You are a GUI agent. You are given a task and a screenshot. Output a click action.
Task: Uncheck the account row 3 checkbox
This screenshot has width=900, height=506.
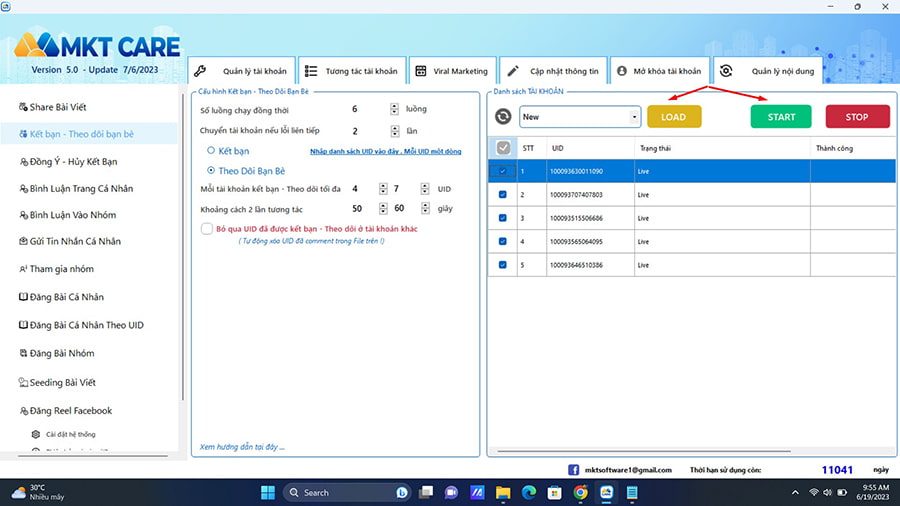click(x=503, y=218)
